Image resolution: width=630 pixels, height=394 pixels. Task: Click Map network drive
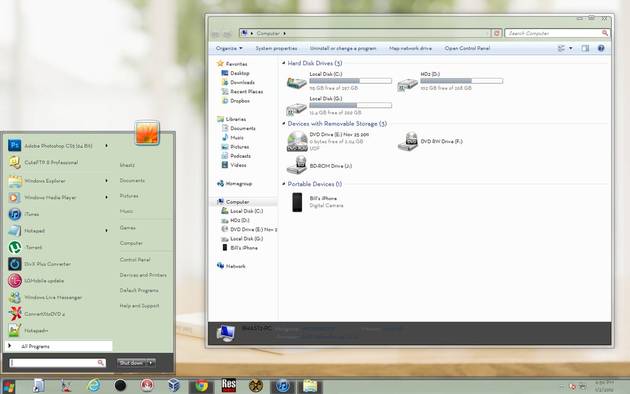click(410, 48)
